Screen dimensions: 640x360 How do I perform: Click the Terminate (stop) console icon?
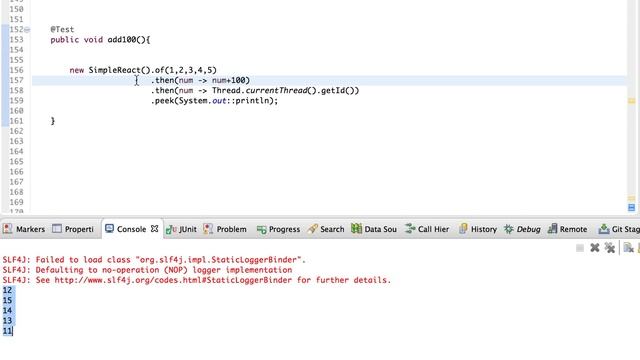pyautogui.click(x=580, y=248)
